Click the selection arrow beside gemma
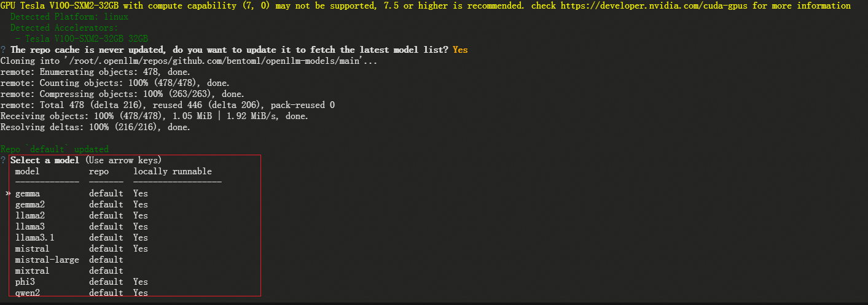 pos(7,193)
